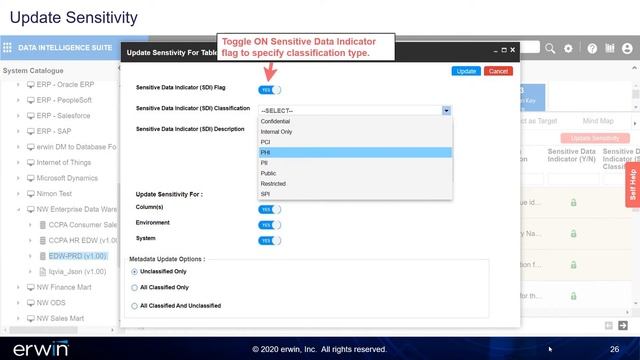Click the NW Sales Mart system icon

pyautogui.click(x=31, y=318)
